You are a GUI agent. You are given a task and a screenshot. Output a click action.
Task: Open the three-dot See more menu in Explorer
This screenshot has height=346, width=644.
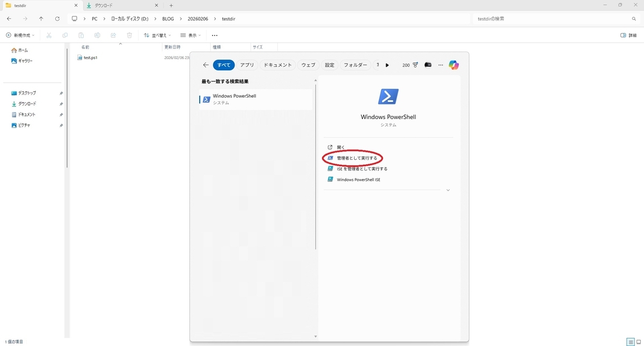point(215,35)
